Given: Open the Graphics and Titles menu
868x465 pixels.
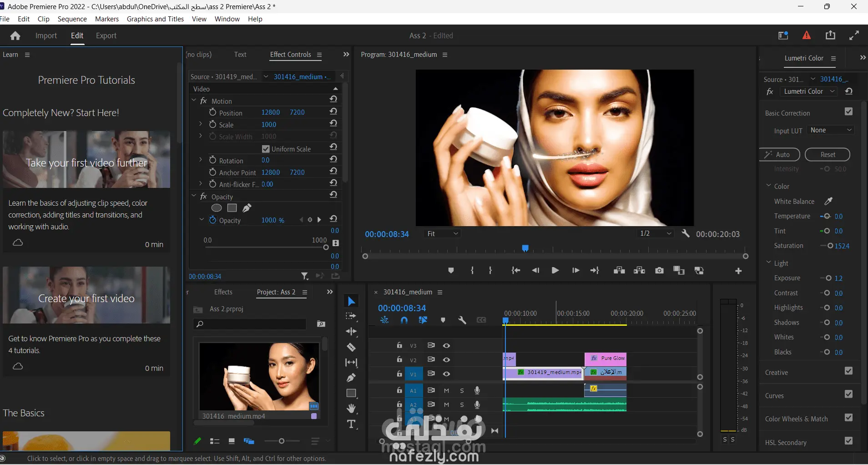Looking at the screenshot, I should [x=155, y=19].
